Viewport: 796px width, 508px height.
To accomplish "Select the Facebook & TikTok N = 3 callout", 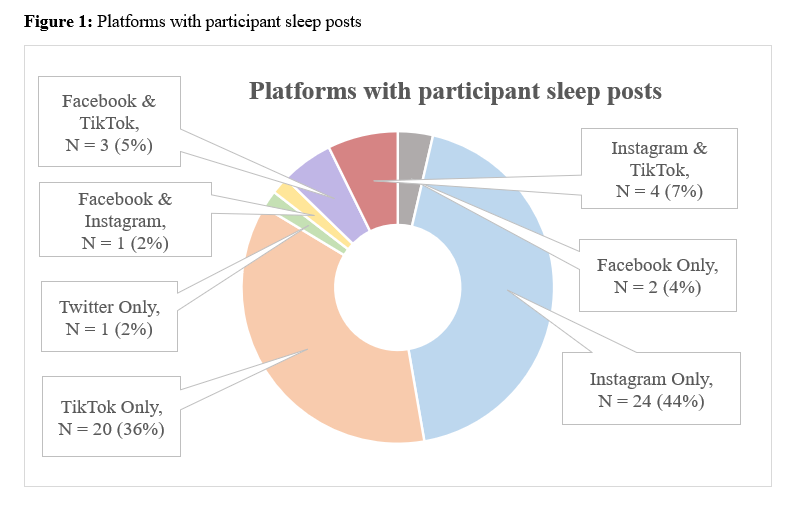I will 109,122.
